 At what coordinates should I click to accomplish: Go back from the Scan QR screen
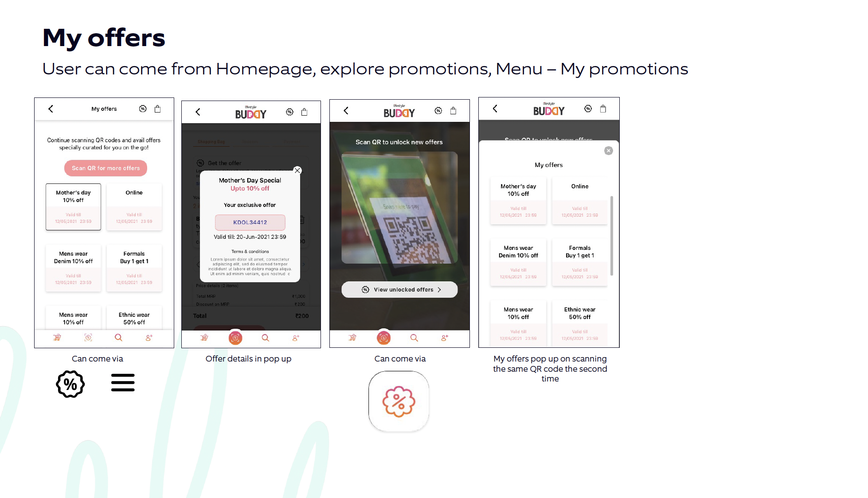[346, 111]
